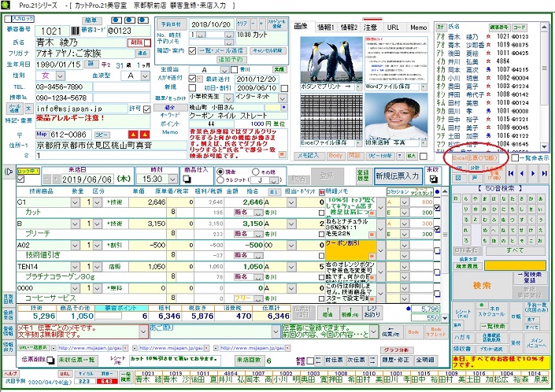Switch to the Memo tab
The image size is (555, 392).
coord(418,28)
